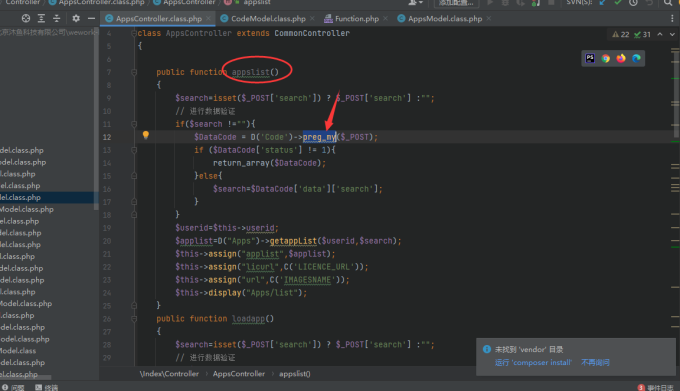Screen dimensions: 680x391
Task: Click appslist() in the breadcrumb bar
Action: click(294, 374)
